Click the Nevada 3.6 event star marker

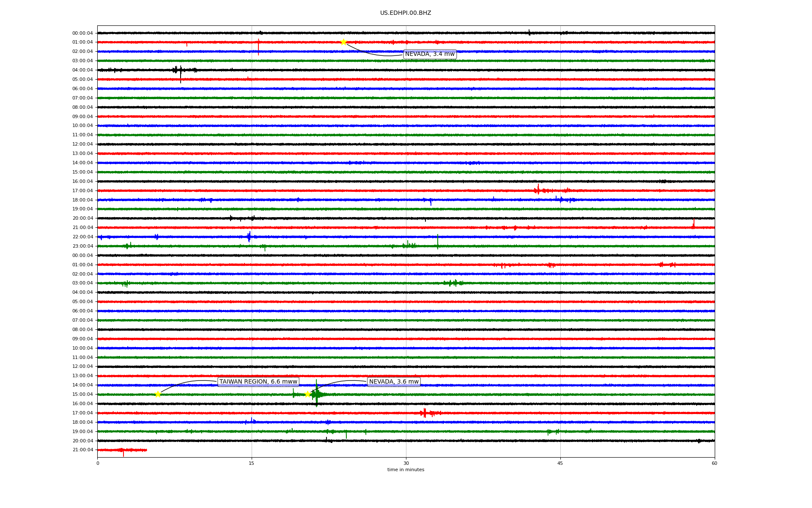[307, 394]
